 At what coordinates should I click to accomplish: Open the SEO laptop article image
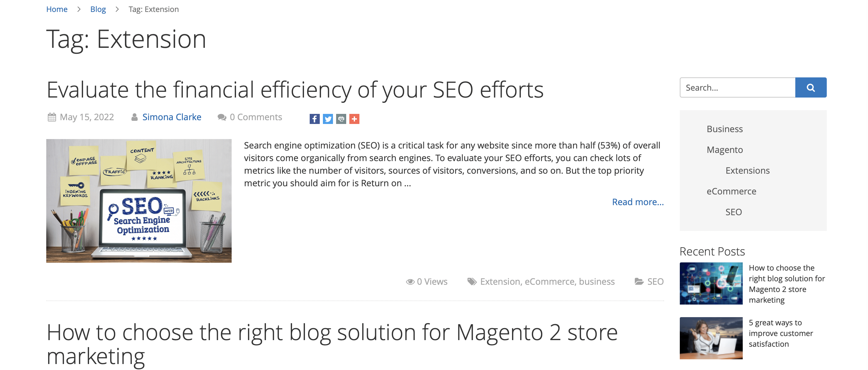click(139, 201)
